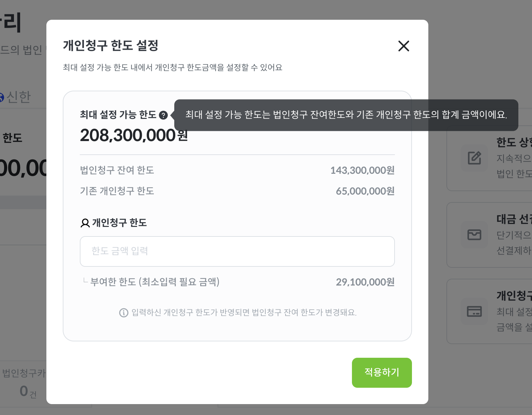The image size is (532, 415).
Task: Click the 법인청구 잔여 한도 row label
Action: click(117, 170)
